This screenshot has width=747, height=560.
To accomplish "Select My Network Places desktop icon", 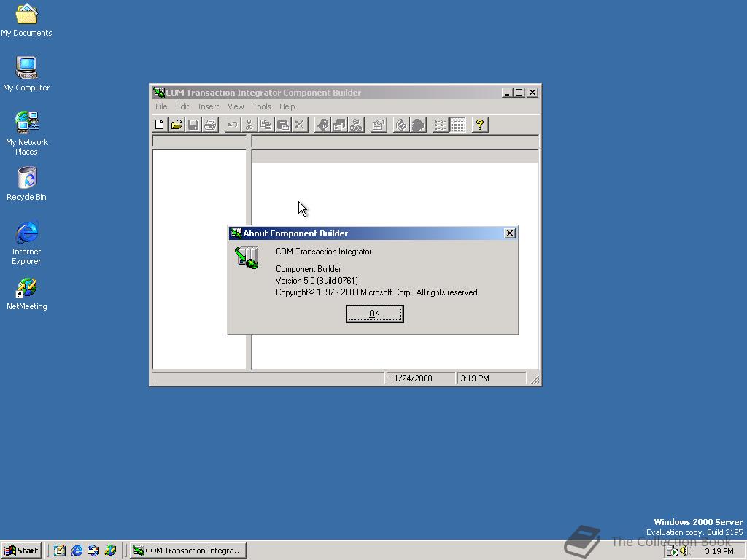I will coord(27,133).
